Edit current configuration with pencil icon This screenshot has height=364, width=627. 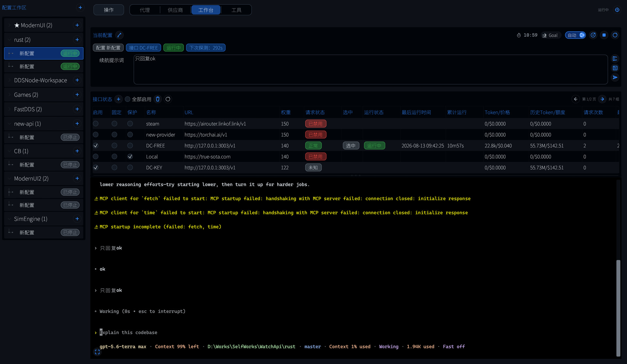119,35
